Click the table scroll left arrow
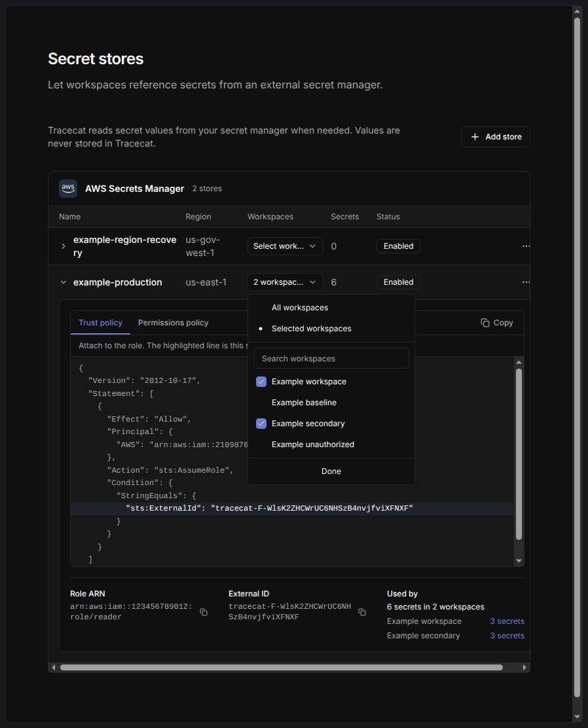Viewport: 588px width, 728px height. click(x=54, y=668)
